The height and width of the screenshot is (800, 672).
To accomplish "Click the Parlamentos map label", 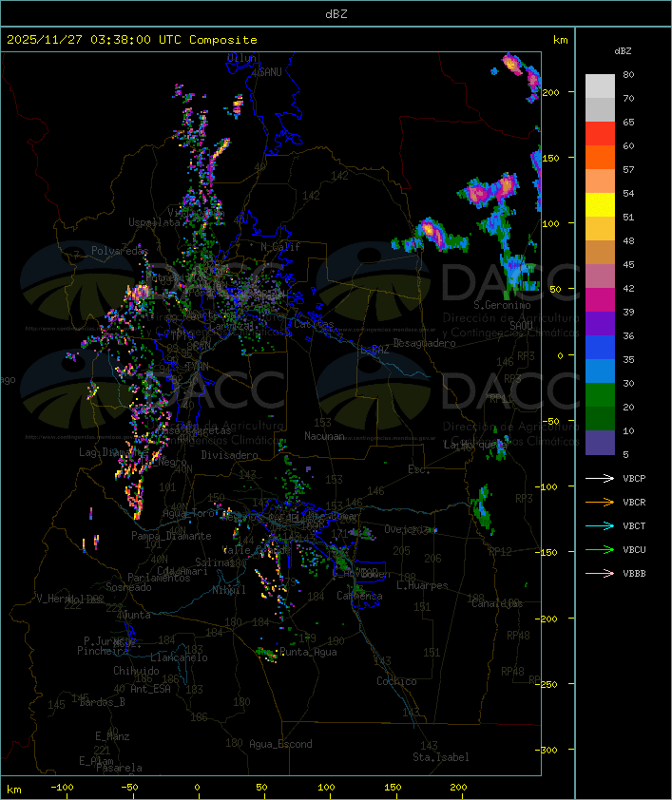I will (x=159, y=578).
